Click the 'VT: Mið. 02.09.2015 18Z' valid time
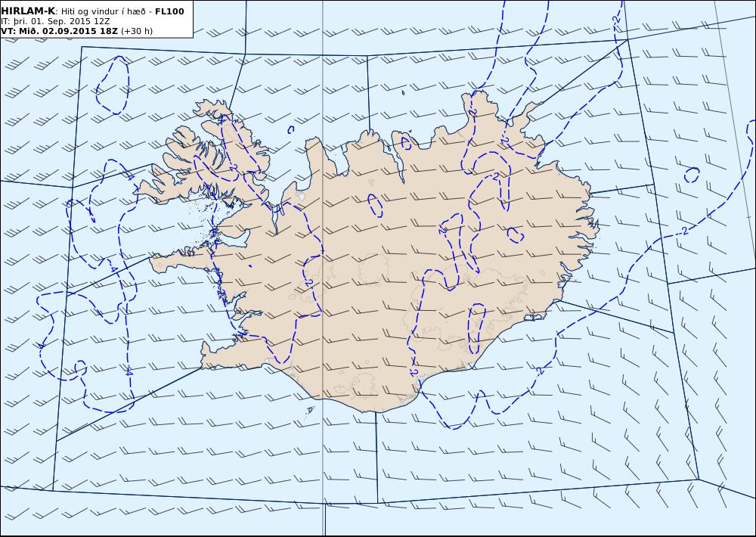The width and height of the screenshot is (756, 537). click(x=59, y=31)
